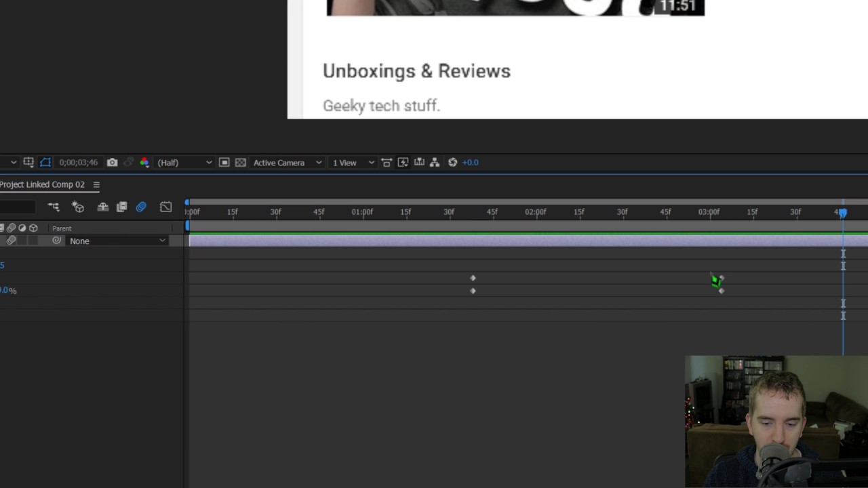Screen dimensions: 868x488
Task: Reset exposure with the aperture icon
Action: (x=452, y=163)
